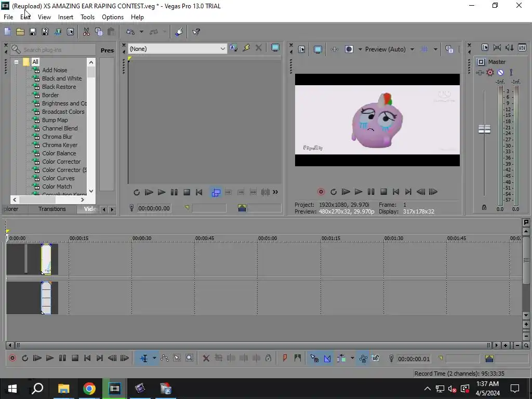The height and width of the screenshot is (399, 532).
Task: Click the mixer downmix output icon
Action: point(497,47)
